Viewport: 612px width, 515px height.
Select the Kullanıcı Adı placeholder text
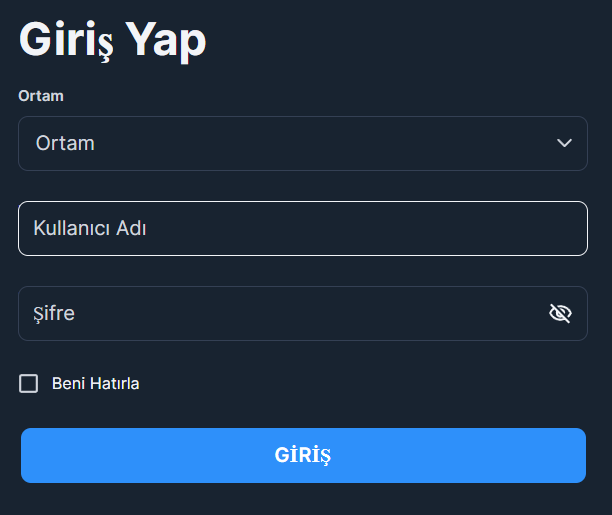coord(90,228)
